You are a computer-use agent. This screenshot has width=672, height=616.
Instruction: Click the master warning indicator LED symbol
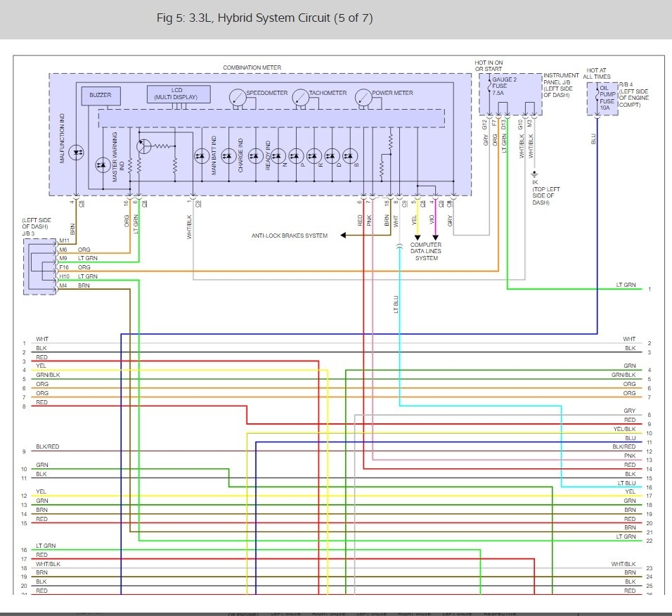[103, 165]
